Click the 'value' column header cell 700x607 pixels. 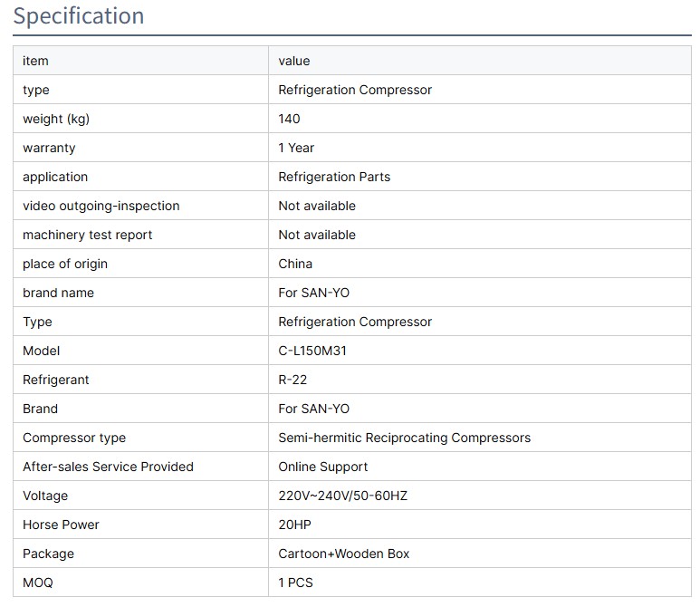[x=294, y=61]
